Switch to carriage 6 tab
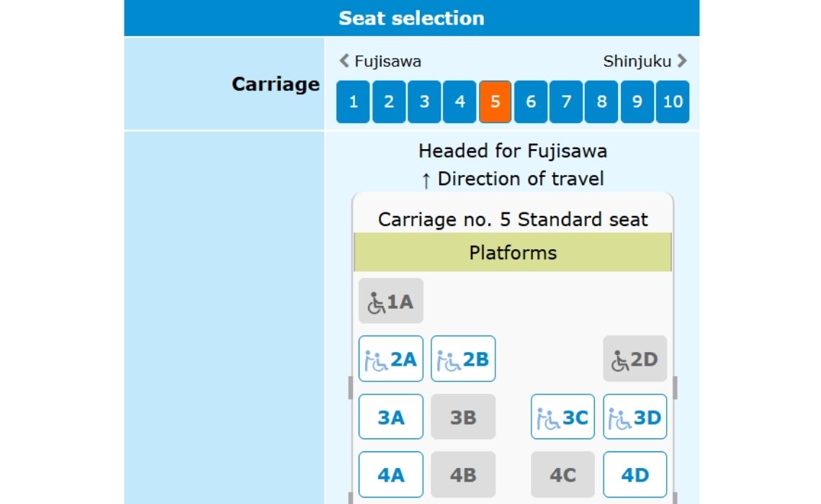The width and height of the screenshot is (821, 504). 530,102
